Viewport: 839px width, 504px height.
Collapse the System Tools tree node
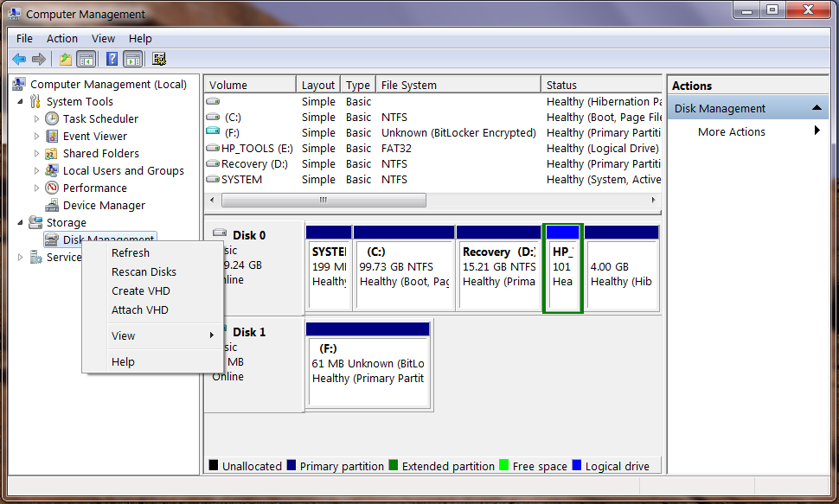[x=20, y=102]
